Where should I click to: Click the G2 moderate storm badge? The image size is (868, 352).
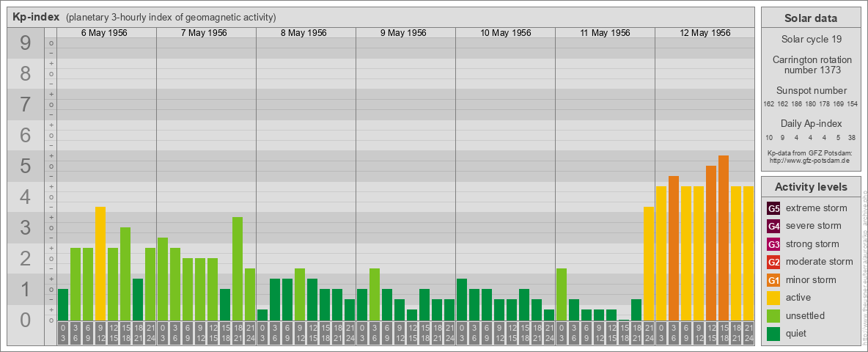(x=773, y=262)
